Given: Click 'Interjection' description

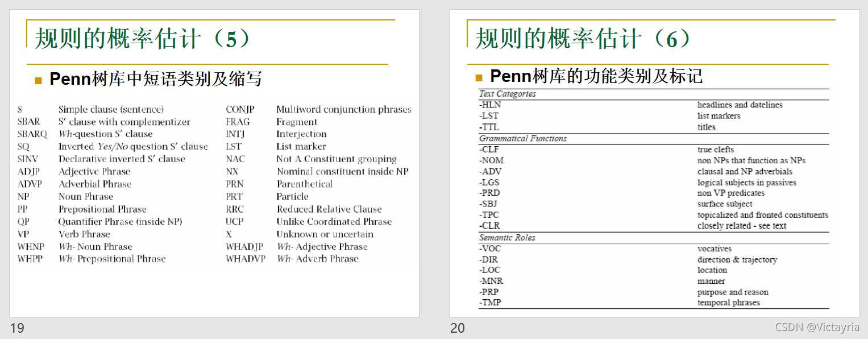Looking at the screenshot, I should coord(301,134).
